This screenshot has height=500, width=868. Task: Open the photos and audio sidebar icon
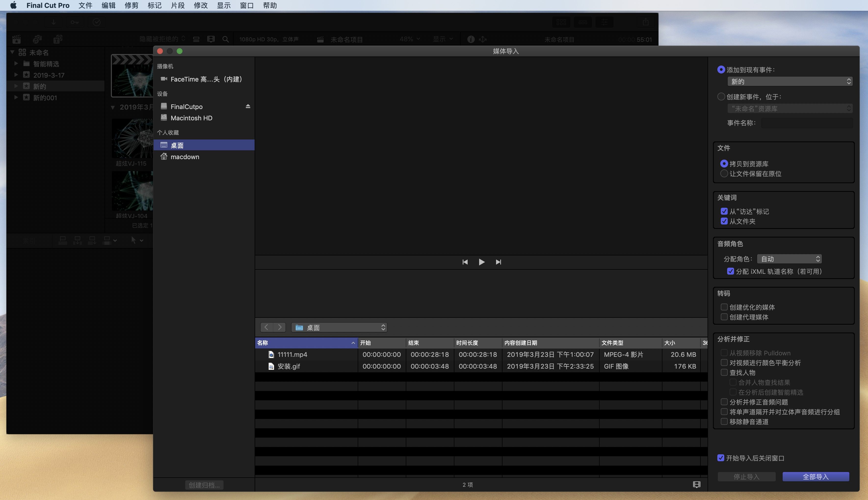click(x=37, y=39)
